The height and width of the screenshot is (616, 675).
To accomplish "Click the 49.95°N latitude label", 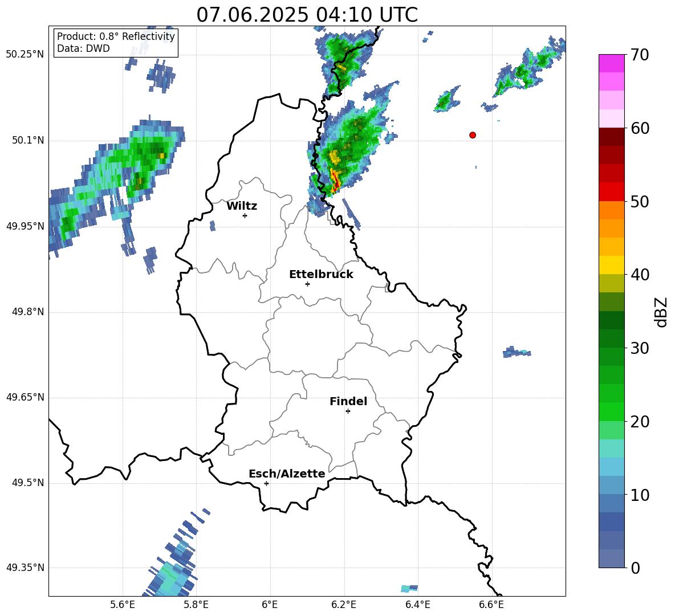I will click(x=25, y=226).
